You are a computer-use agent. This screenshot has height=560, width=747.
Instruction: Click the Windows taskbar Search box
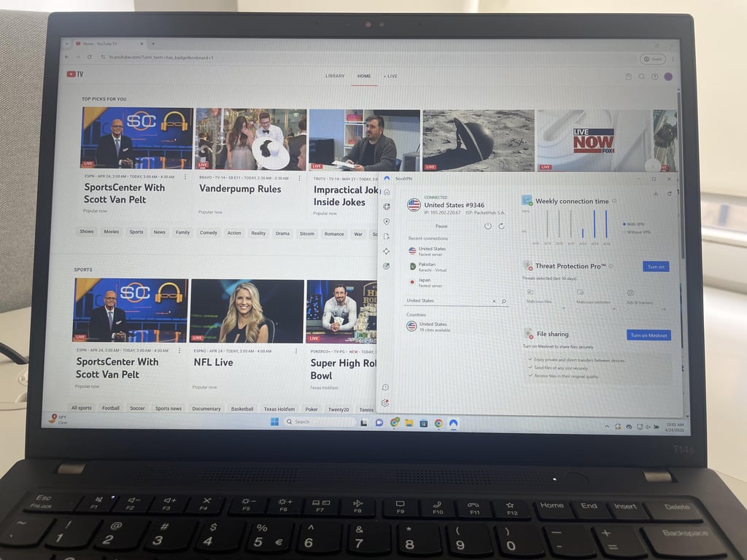pyautogui.click(x=320, y=422)
